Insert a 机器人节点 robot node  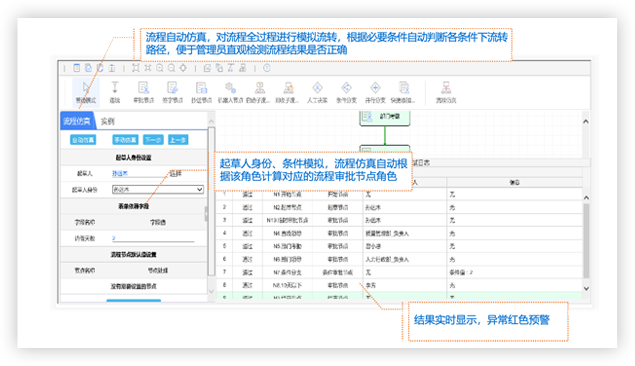(x=230, y=92)
